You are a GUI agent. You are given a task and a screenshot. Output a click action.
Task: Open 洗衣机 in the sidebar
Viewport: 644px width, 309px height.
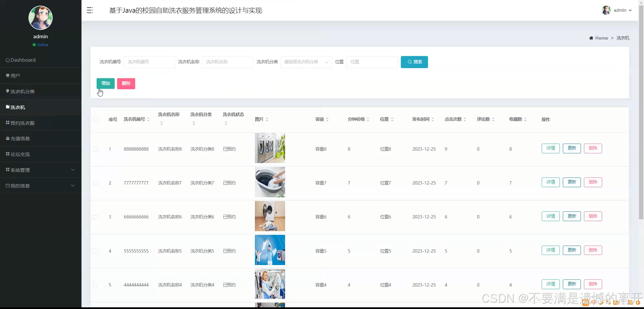tap(41, 107)
